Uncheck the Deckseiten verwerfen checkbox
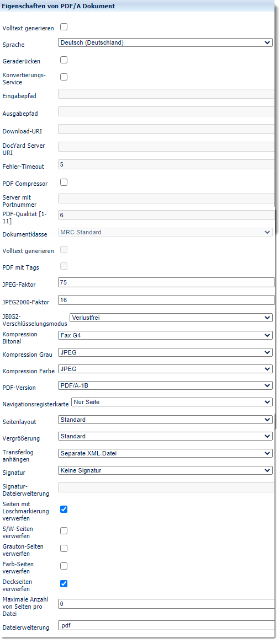This screenshot has width=280, height=644. (x=64, y=583)
